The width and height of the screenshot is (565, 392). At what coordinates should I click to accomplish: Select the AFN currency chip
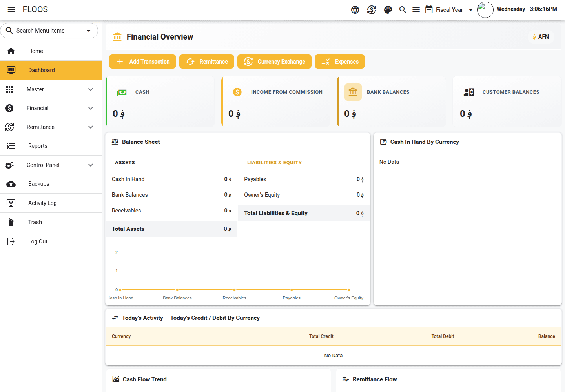pos(541,37)
